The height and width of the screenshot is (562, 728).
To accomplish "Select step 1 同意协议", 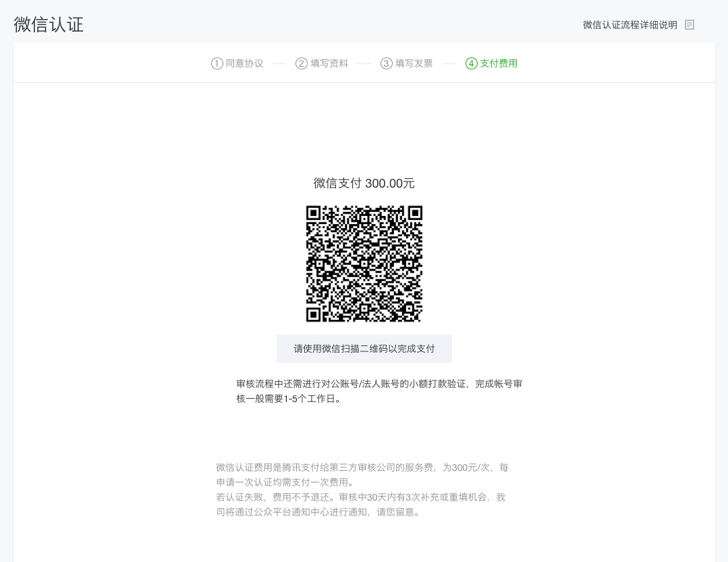I will coord(237,63).
